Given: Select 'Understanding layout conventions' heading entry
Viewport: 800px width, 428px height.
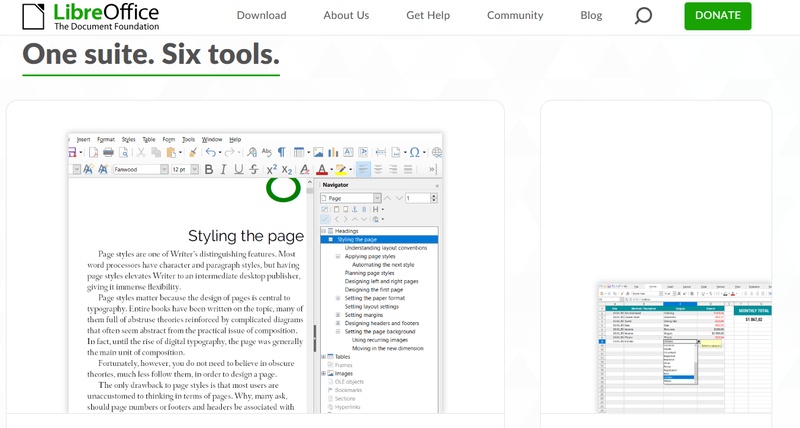Looking at the screenshot, I should click(386, 248).
